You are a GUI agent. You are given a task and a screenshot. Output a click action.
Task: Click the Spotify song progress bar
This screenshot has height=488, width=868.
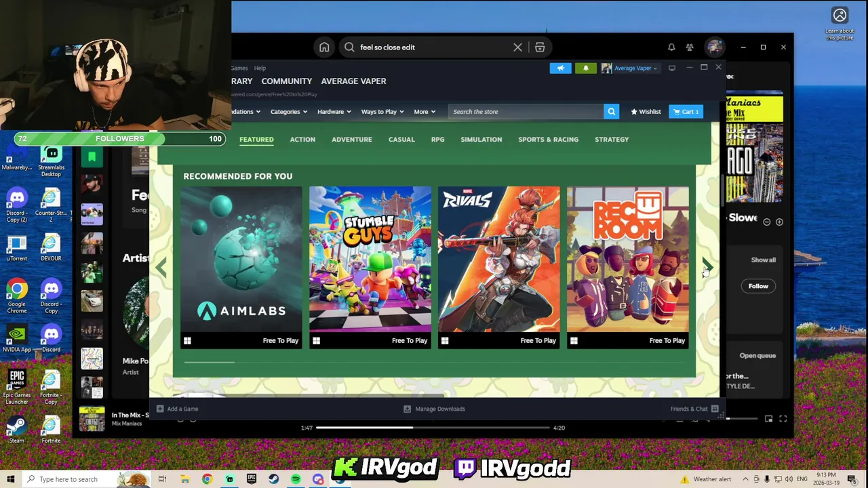click(433, 428)
